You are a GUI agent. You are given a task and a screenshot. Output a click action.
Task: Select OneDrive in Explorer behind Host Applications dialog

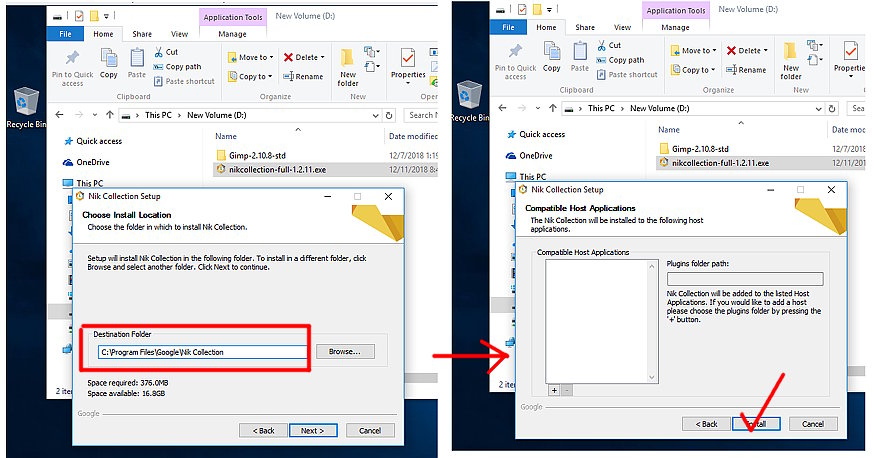529,155
